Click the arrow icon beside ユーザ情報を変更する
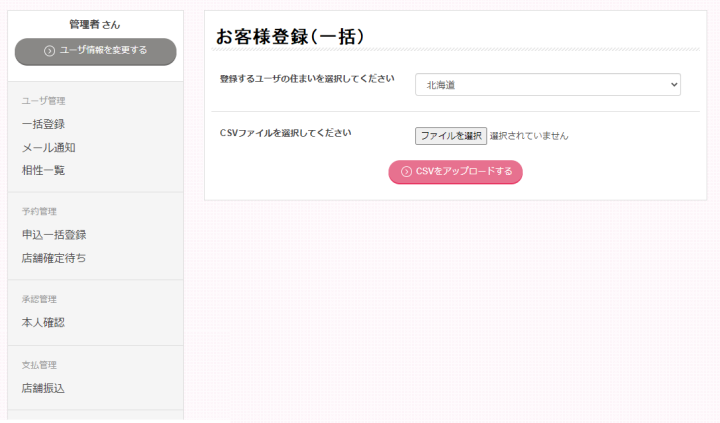This screenshot has height=423, width=720. click(49, 51)
